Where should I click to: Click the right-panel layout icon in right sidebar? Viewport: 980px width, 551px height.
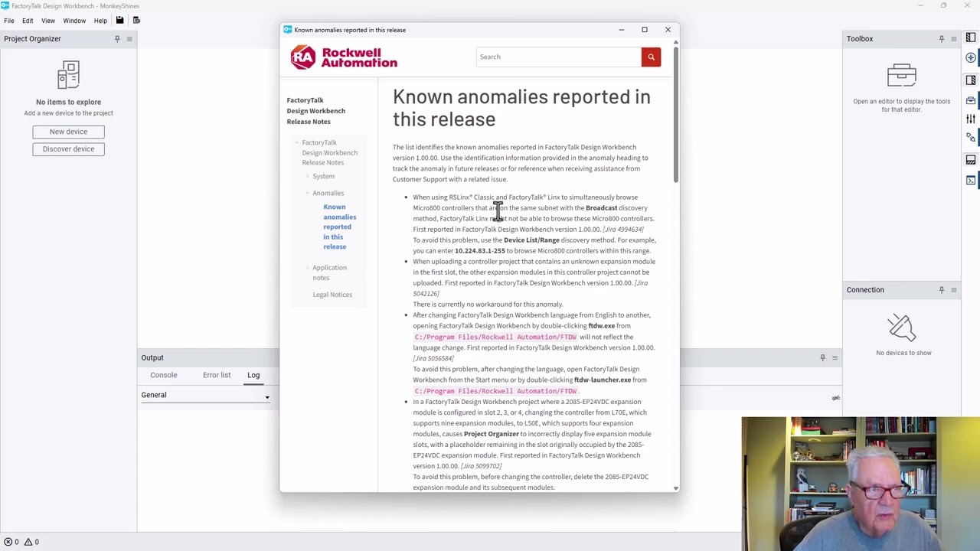(971, 80)
